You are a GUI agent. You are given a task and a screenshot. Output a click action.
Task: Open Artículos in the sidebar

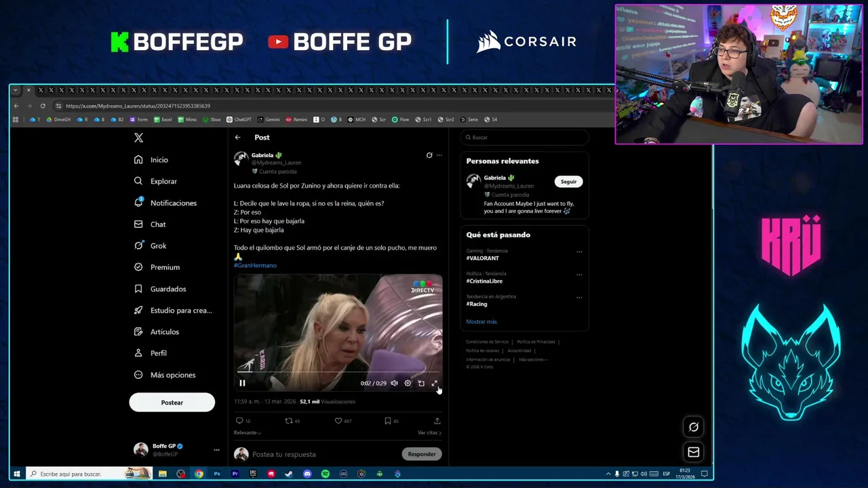pyautogui.click(x=157, y=331)
